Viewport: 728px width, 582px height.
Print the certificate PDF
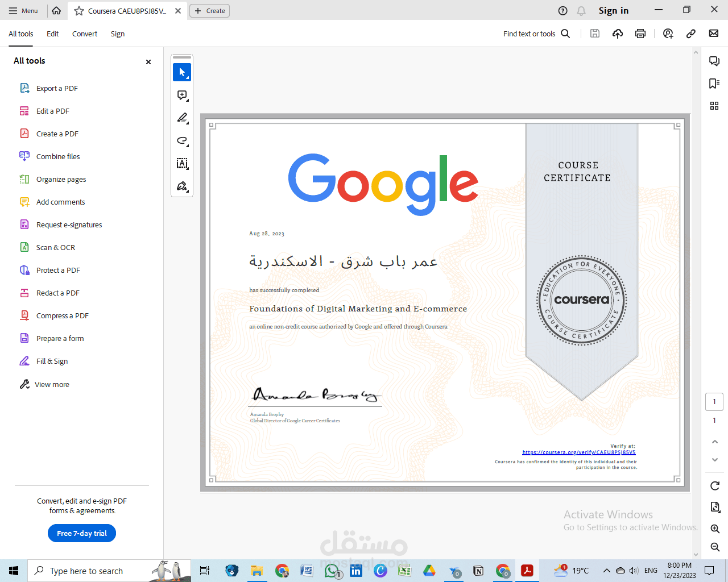pyautogui.click(x=640, y=34)
